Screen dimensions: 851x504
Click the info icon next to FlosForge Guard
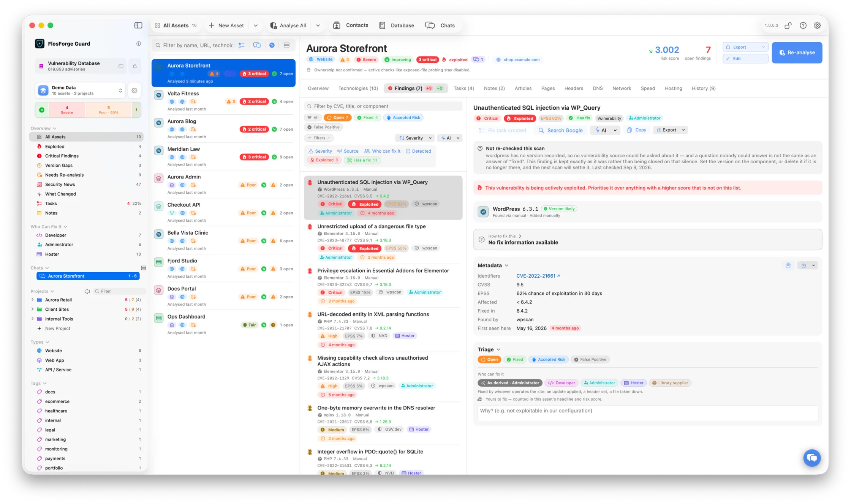coord(139,44)
